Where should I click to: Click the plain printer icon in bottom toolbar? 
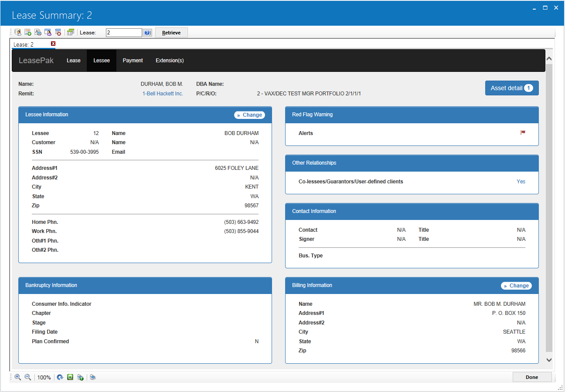pyautogui.click(x=93, y=377)
